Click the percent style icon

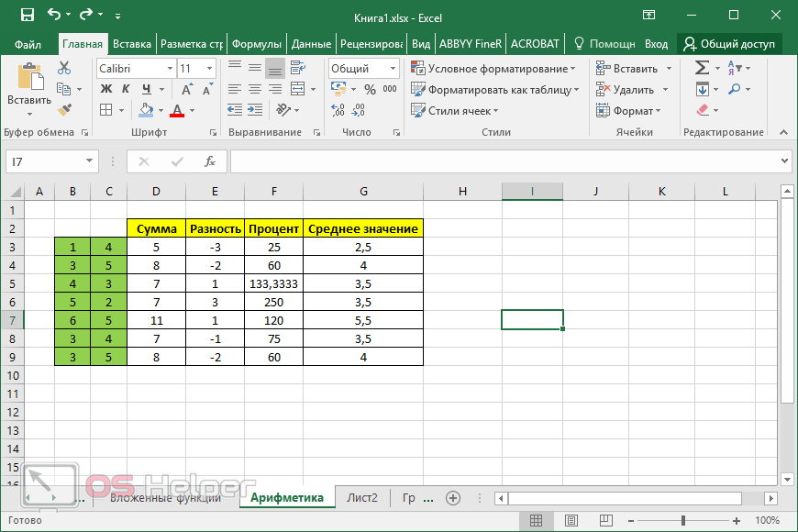click(x=370, y=90)
